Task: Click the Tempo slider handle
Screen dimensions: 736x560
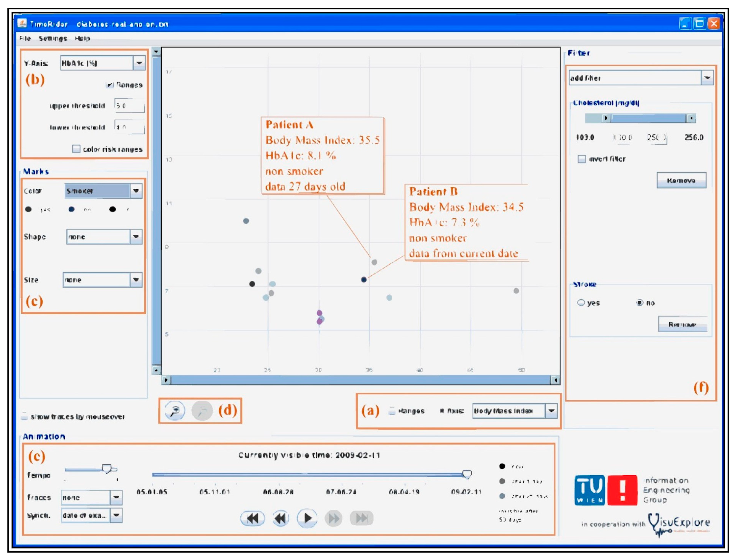Action: (x=107, y=469)
